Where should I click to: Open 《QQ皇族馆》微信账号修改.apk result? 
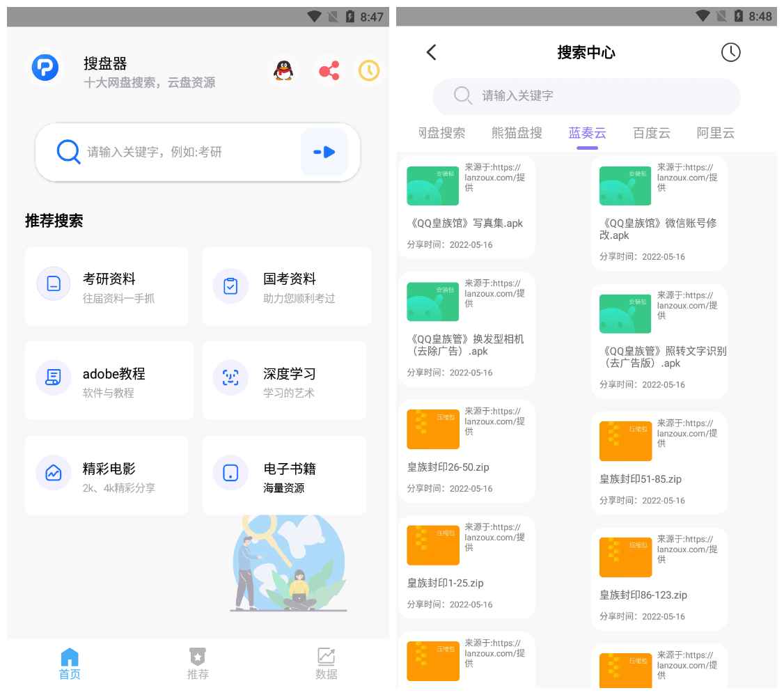click(659, 213)
